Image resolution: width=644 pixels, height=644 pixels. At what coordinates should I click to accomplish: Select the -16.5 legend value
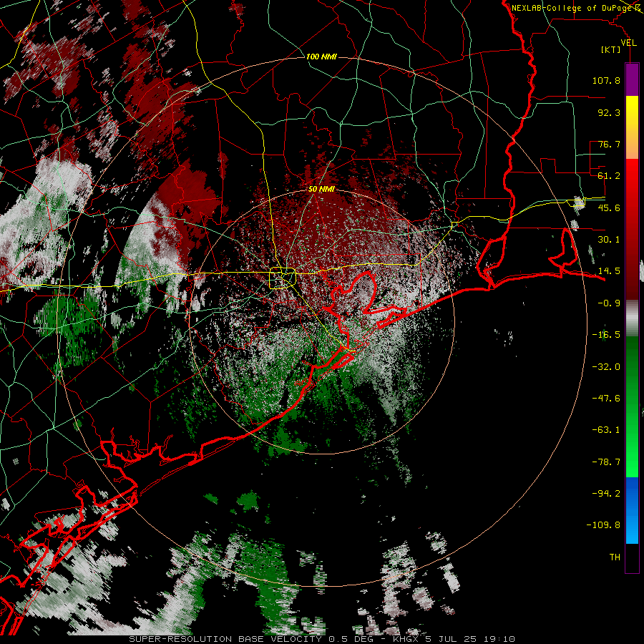(x=606, y=335)
